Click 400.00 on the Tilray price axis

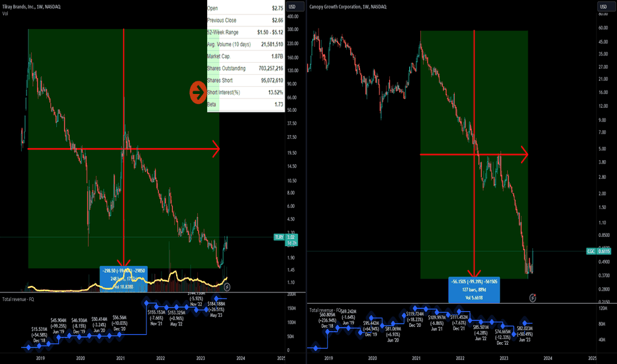point(293,17)
